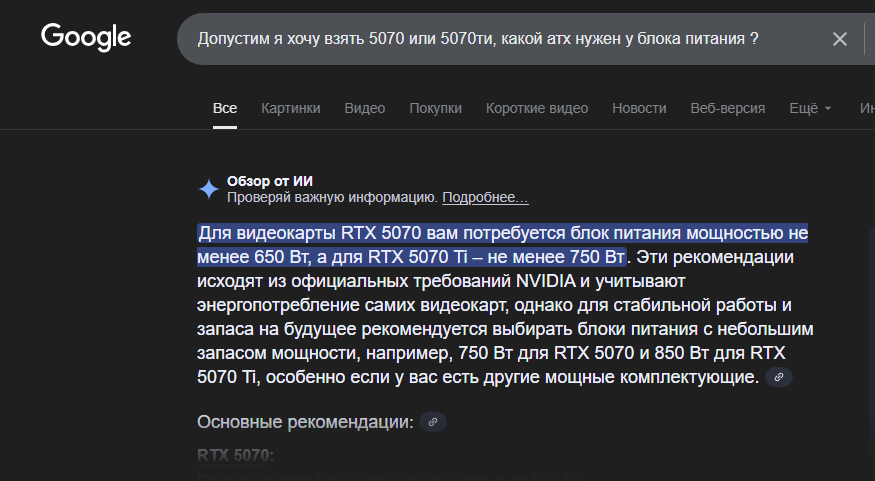Click the RTX 5070 heading

(x=235, y=455)
